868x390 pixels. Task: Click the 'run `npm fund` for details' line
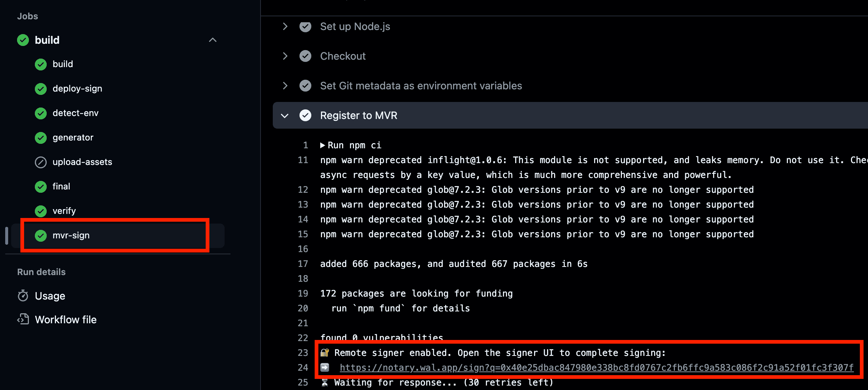click(400, 308)
